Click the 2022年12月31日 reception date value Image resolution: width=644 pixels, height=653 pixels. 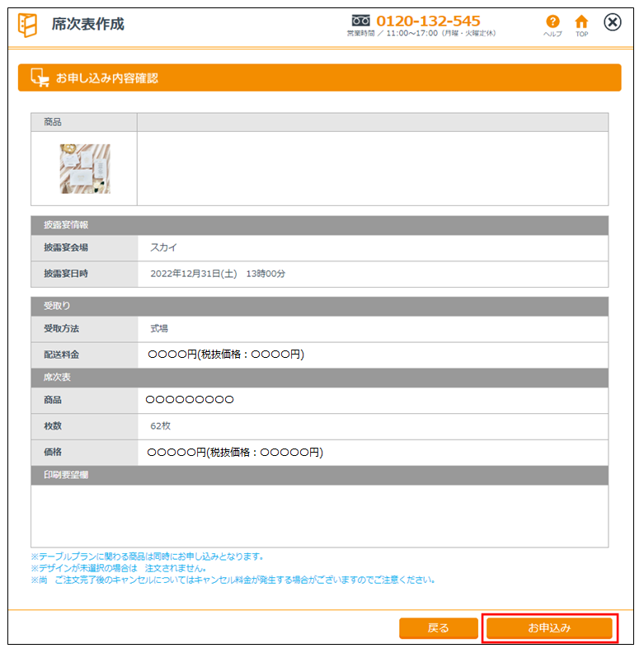point(217,274)
